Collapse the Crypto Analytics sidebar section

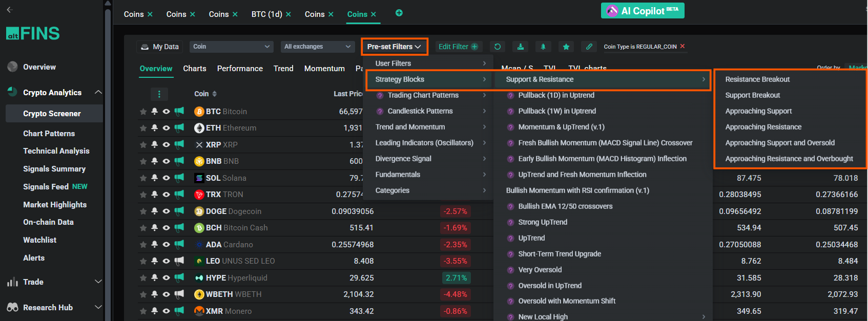click(98, 92)
